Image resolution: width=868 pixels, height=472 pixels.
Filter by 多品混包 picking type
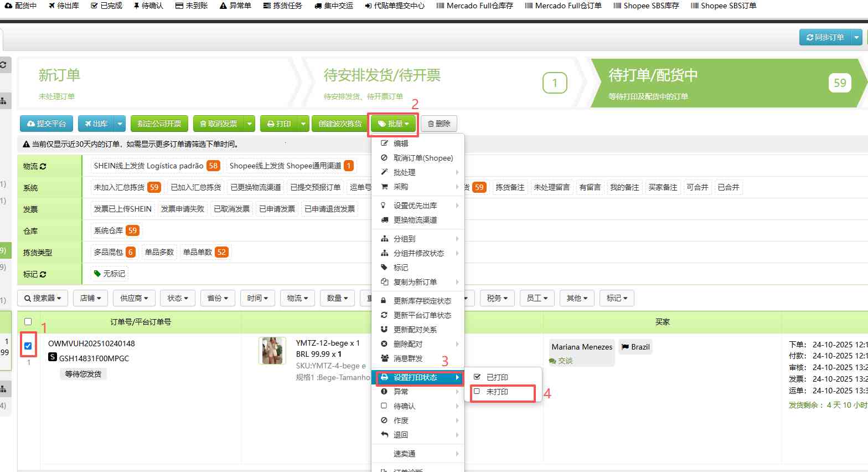(115, 252)
